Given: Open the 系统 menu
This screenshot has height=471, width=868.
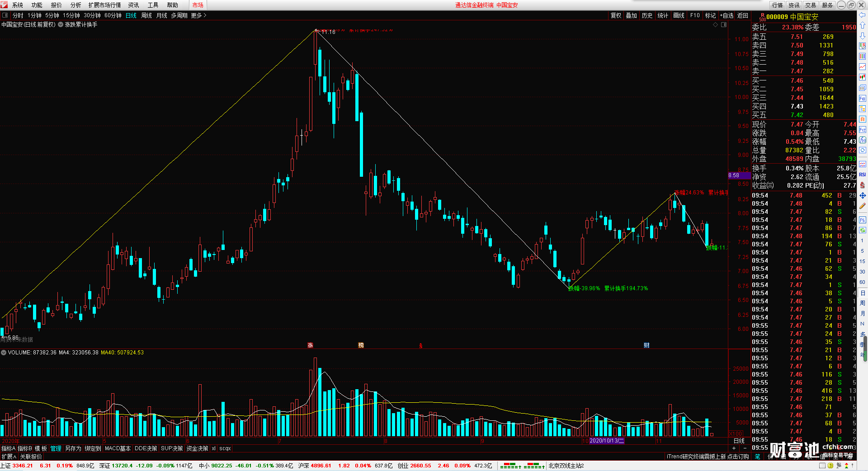Looking at the screenshot, I should click(x=18, y=5).
